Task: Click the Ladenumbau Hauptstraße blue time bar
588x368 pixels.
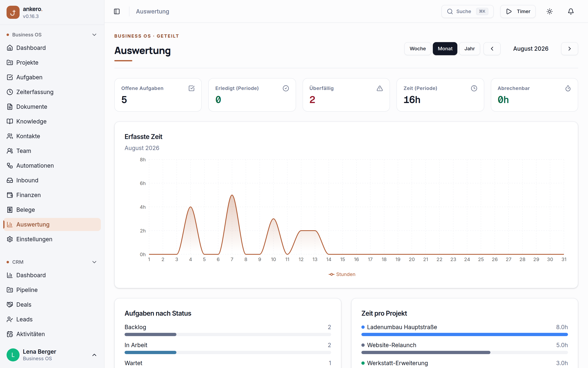Action: (x=464, y=334)
